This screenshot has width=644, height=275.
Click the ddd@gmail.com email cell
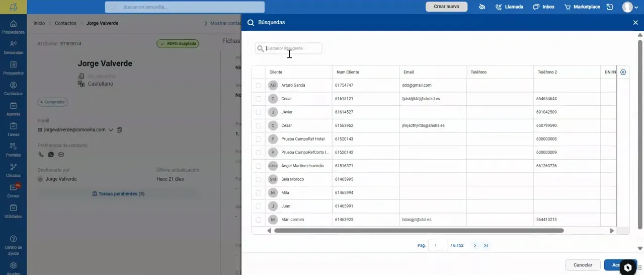point(417,86)
